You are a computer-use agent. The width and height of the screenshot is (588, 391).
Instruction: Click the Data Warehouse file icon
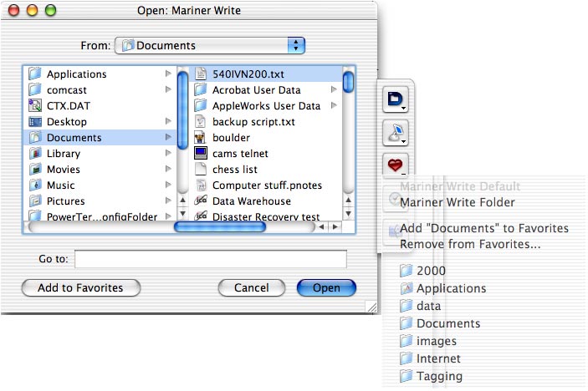click(201, 201)
